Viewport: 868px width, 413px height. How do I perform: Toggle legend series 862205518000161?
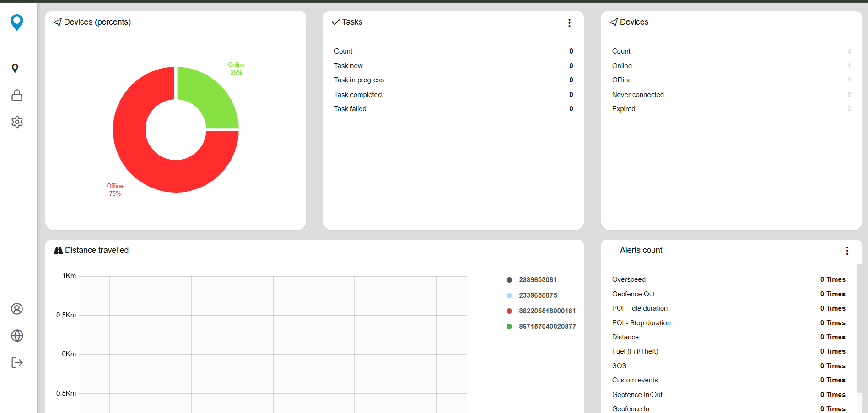click(x=541, y=311)
